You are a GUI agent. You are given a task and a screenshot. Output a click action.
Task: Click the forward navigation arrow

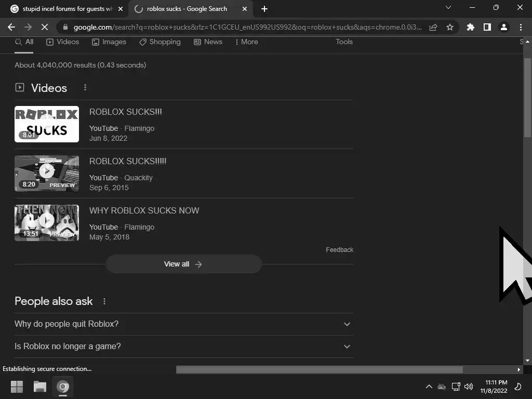pos(28,27)
